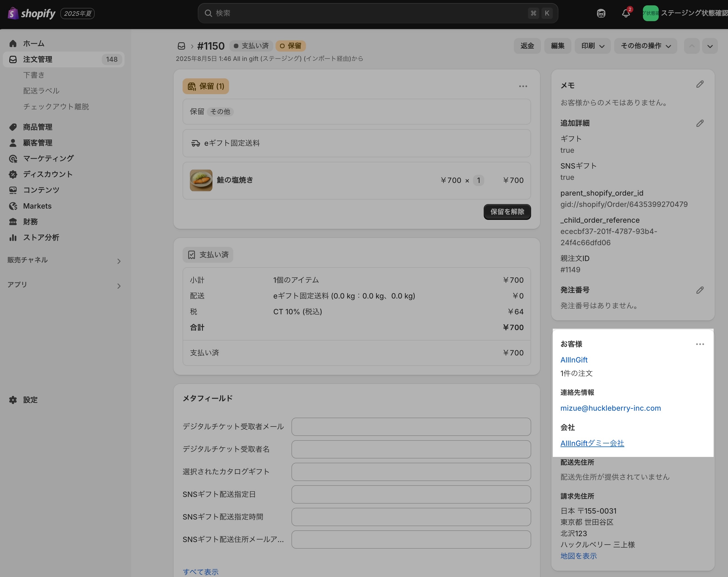Expand the 販売チャネル section

click(x=119, y=261)
